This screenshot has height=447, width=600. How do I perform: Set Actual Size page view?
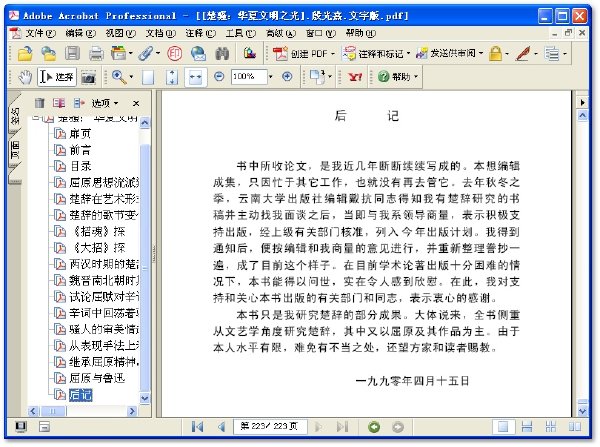(148, 77)
